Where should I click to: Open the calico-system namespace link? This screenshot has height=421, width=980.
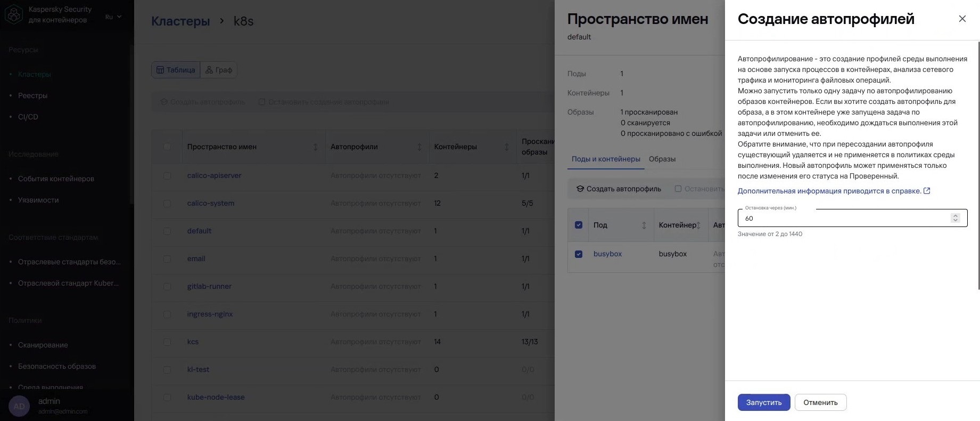tap(211, 203)
